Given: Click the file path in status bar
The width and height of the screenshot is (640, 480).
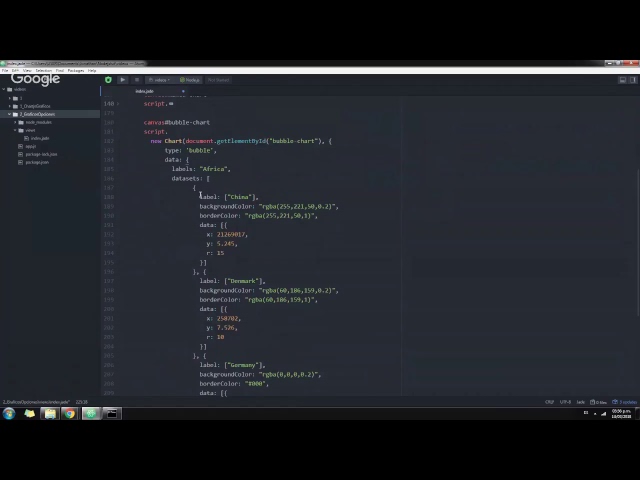Looking at the screenshot, I should click(36, 402).
